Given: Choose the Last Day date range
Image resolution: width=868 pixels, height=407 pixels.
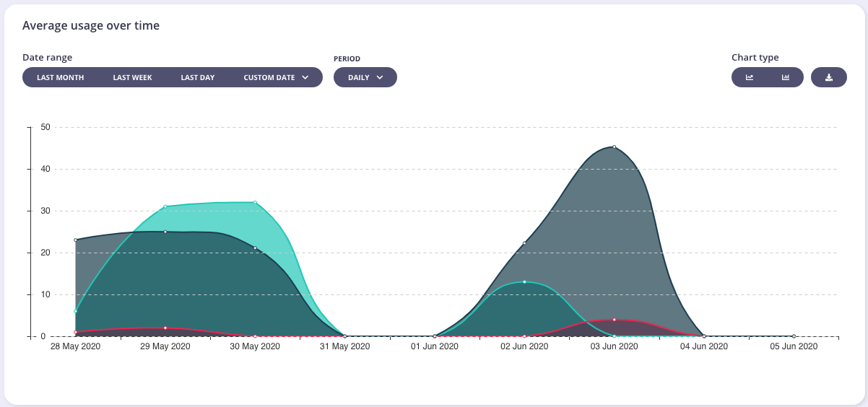Looking at the screenshot, I should click(x=197, y=77).
